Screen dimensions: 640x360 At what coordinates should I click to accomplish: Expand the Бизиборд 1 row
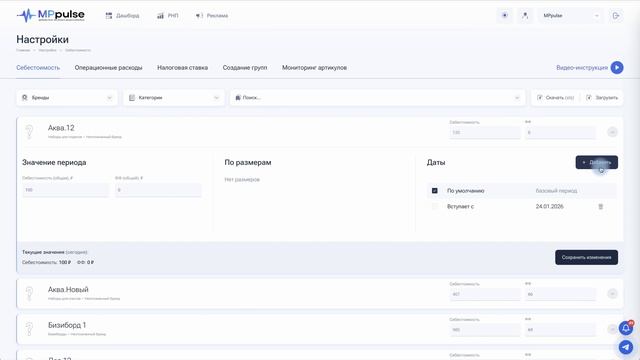click(612, 329)
